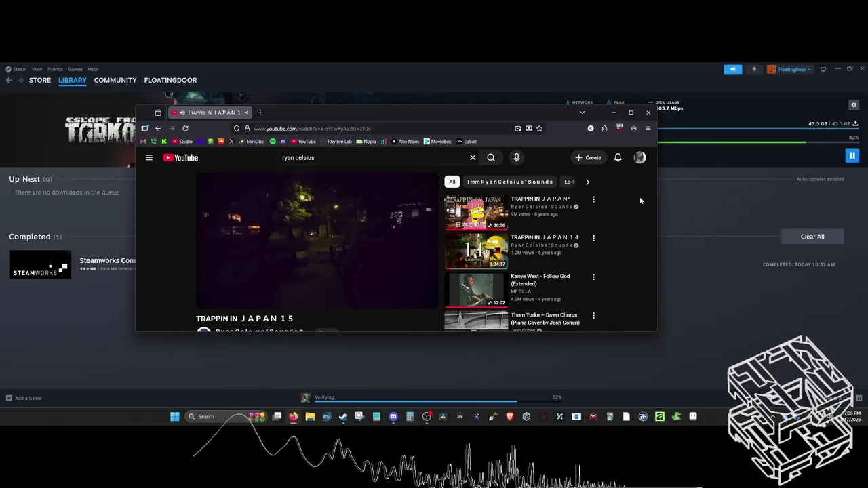Open options for Thom Yorke Dawn Chorus video
Screen dimensions: 868x488
tap(593, 315)
